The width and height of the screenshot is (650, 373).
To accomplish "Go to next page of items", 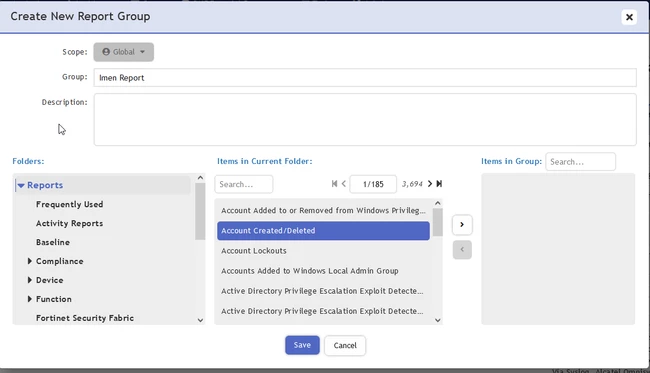I will pos(430,184).
